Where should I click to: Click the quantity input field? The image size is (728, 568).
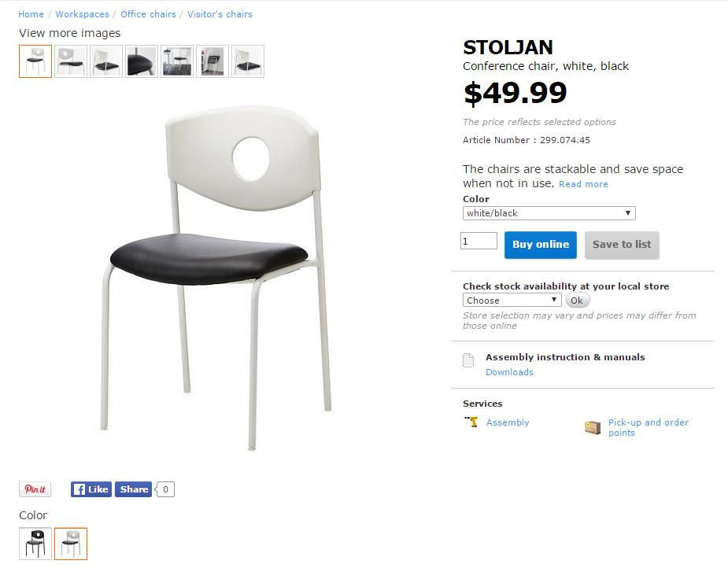479,241
